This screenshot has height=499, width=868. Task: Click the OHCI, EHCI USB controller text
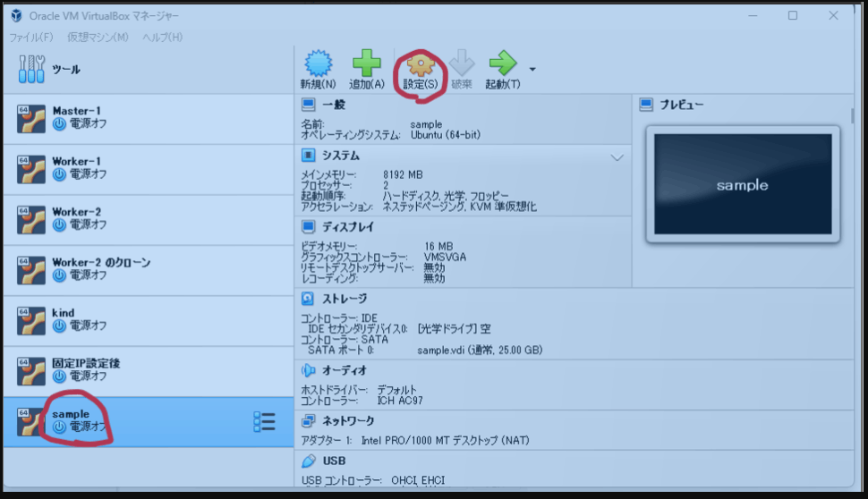tap(418, 480)
